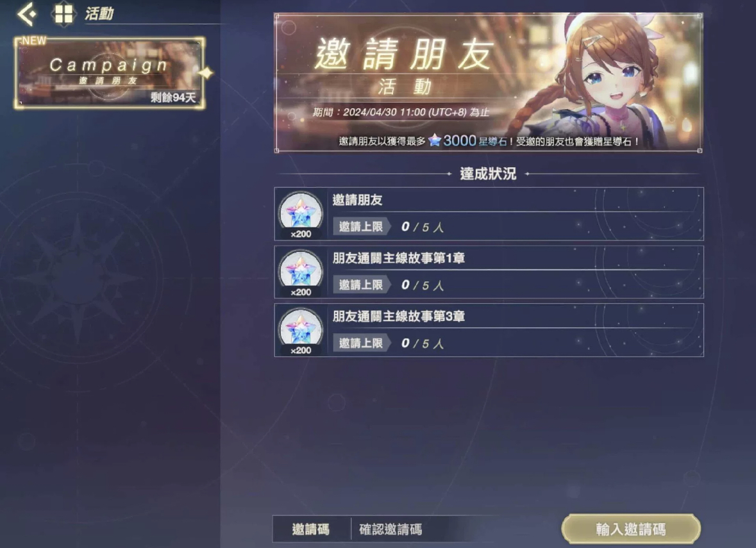Image resolution: width=756 pixels, height=548 pixels.
Task: Tap the blue star gem icon beside 3000
Action: 434,140
